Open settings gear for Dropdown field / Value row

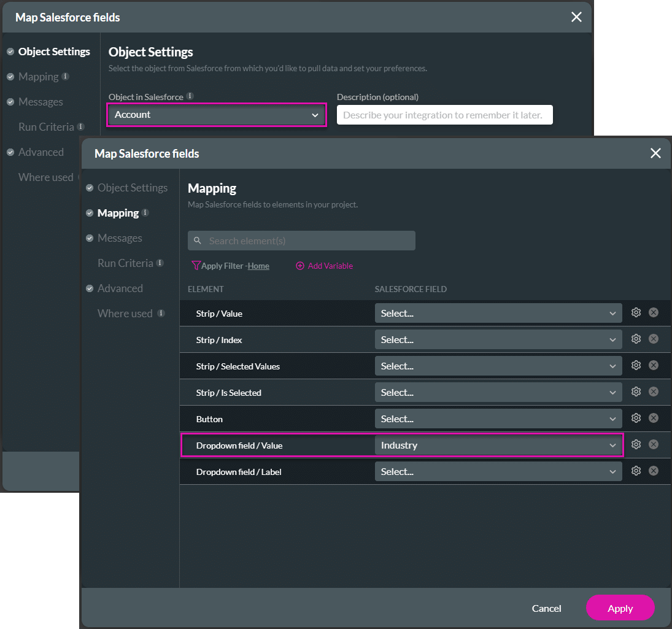tap(636, 444)
